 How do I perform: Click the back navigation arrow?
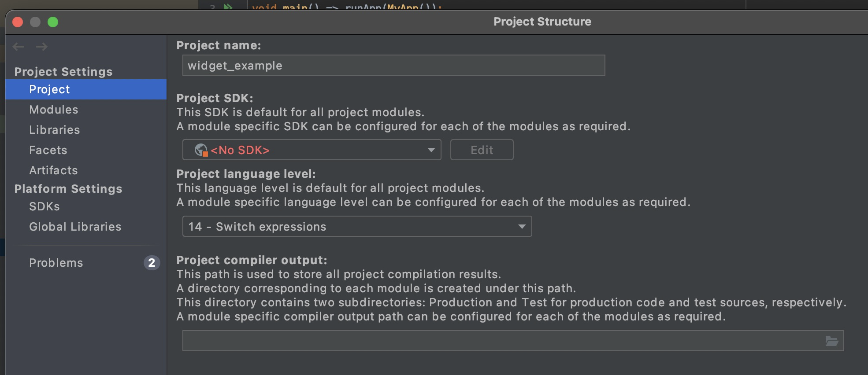(x=19, y=47)
